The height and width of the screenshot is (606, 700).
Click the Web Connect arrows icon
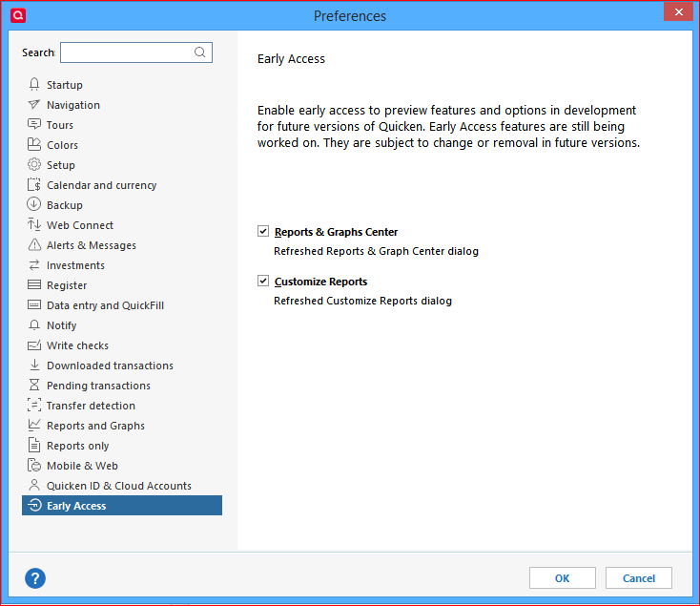(x=34, y=224)
